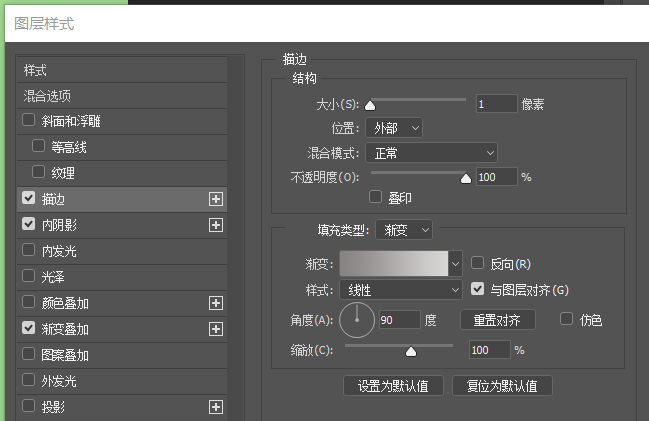649x421 pixels.
Task: Check the 反向(R) option
Action: [478, 263]
